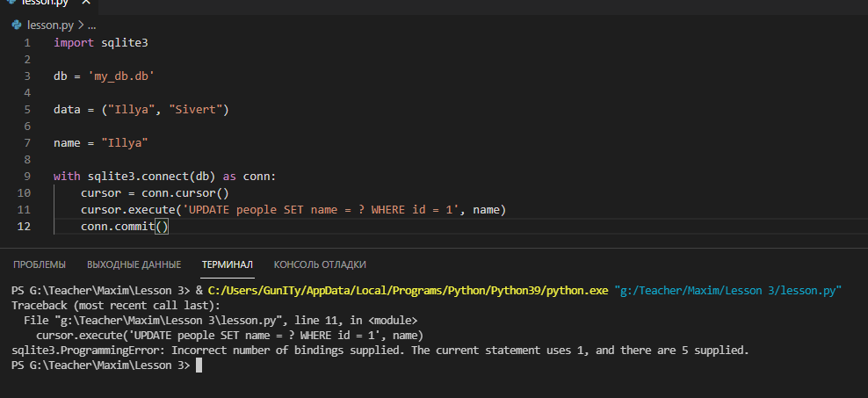Open the ПРОБЛЕМЫ panel tab

(x=39, y=264)
